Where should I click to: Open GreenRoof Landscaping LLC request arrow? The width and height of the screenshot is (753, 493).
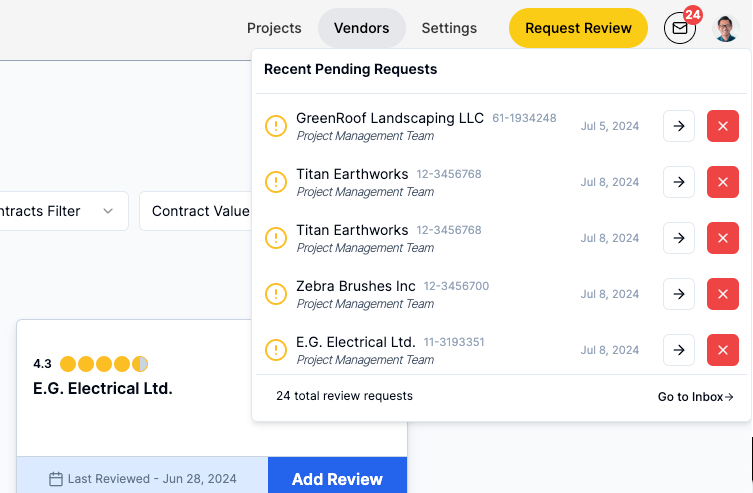679,126
